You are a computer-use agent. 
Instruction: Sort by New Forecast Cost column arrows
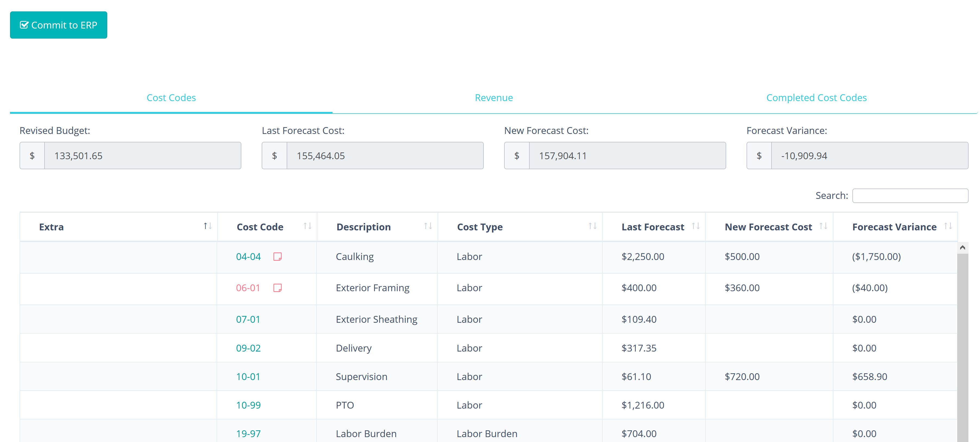coord(823,227)
